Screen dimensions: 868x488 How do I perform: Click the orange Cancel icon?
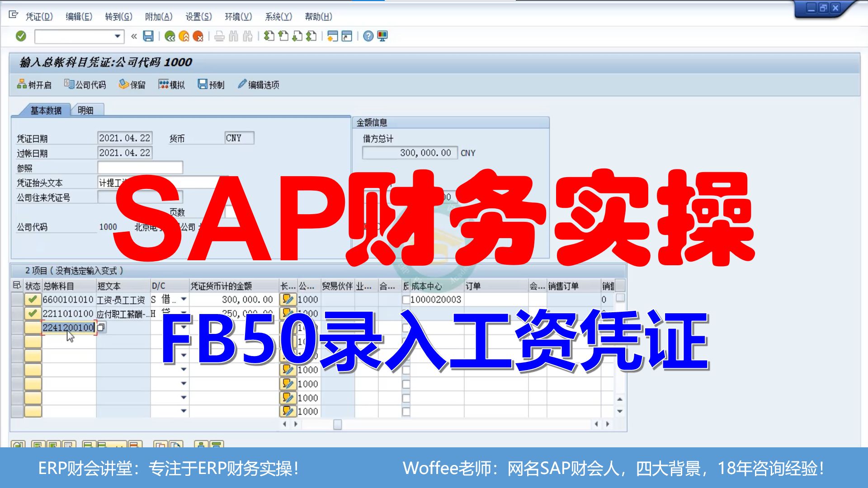coord(198,36)
